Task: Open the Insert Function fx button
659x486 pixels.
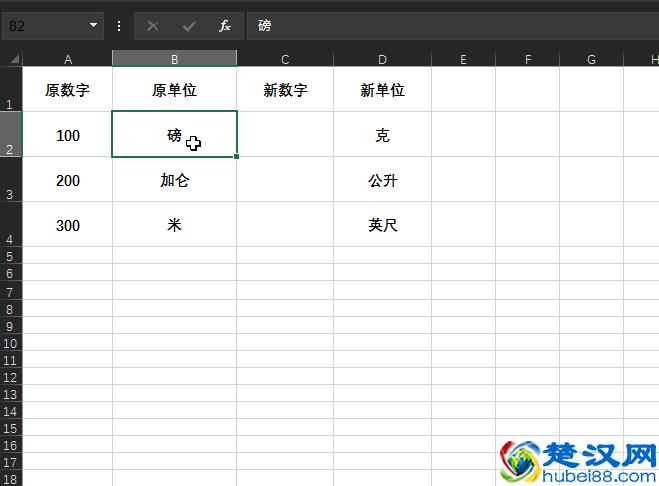Action: [224, 26]
